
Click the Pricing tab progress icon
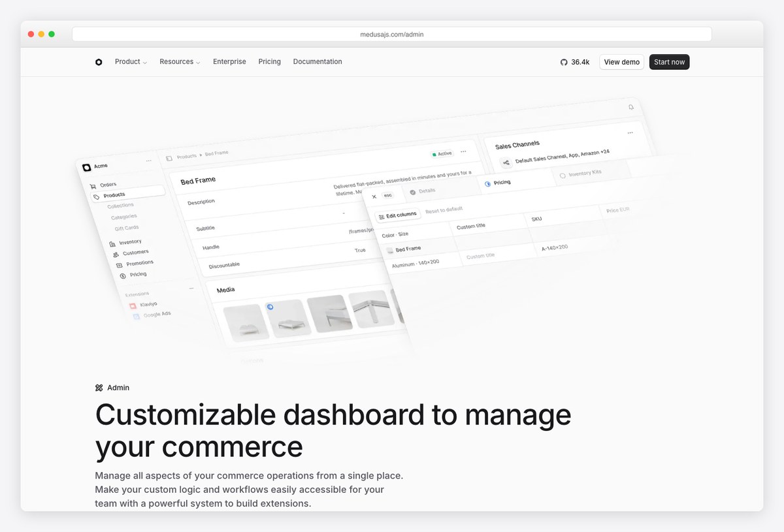click(x=487, y=184)
